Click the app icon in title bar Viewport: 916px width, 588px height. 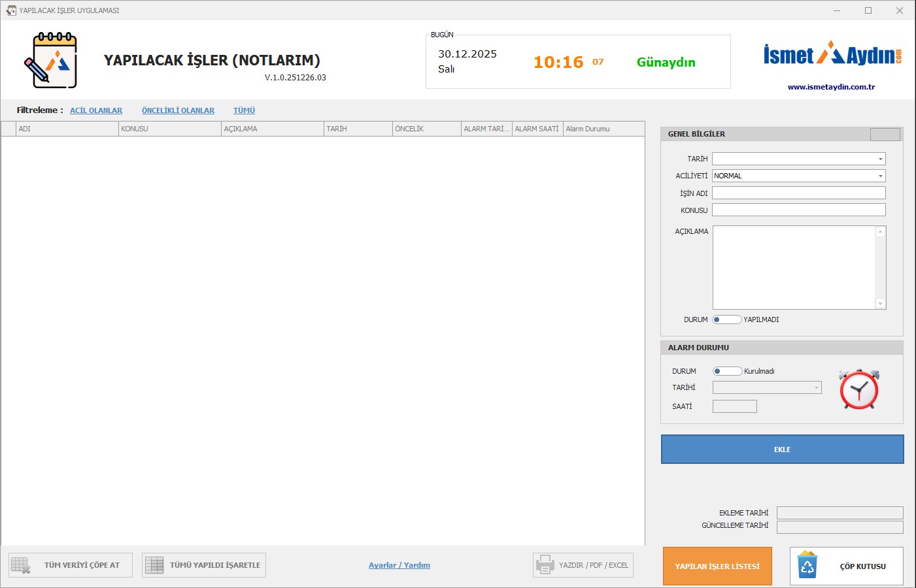click(x=10, y=10)
